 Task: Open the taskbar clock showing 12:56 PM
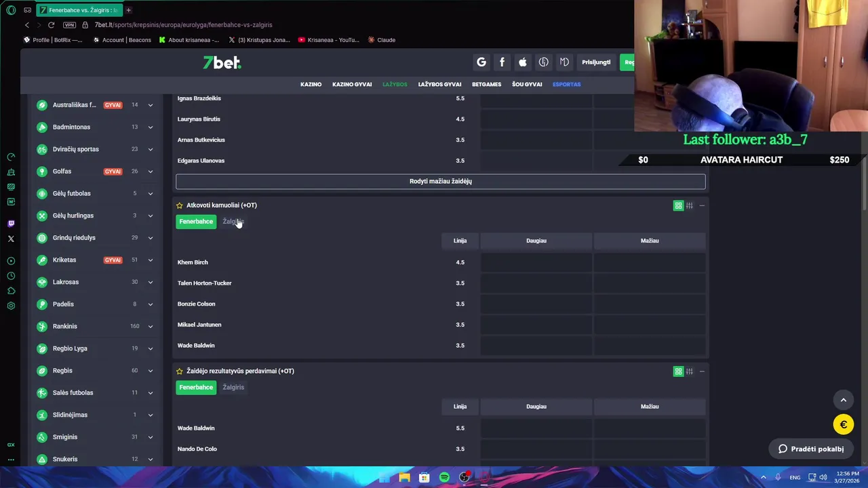848,477
